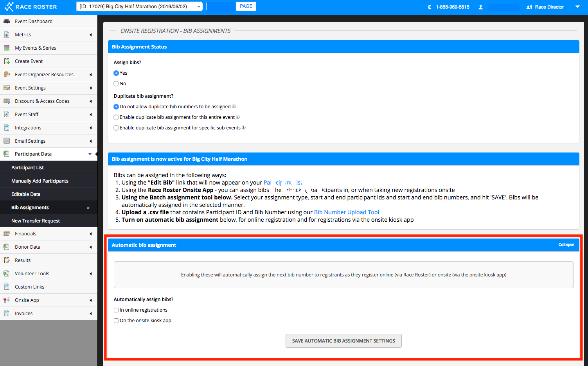Collapse the Automatic bib assignment panel
The height and width of the screenshot is (366, 588).
tap(566, 244)
